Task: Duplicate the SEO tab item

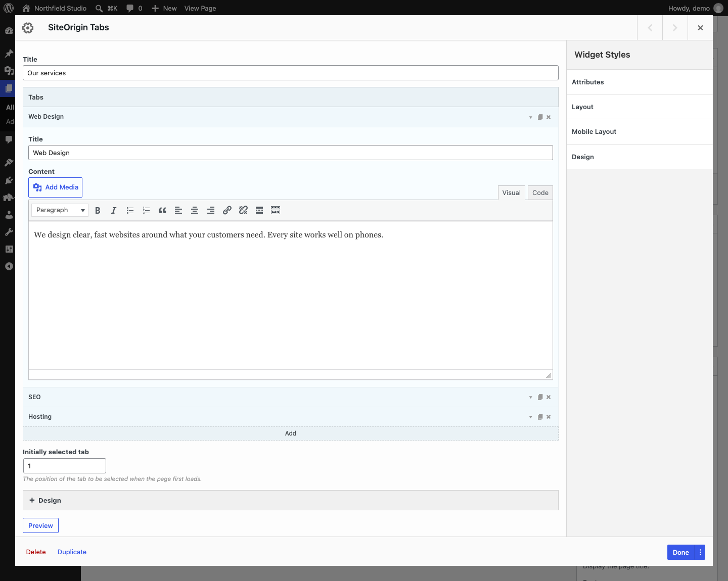Action: [540, 397]
